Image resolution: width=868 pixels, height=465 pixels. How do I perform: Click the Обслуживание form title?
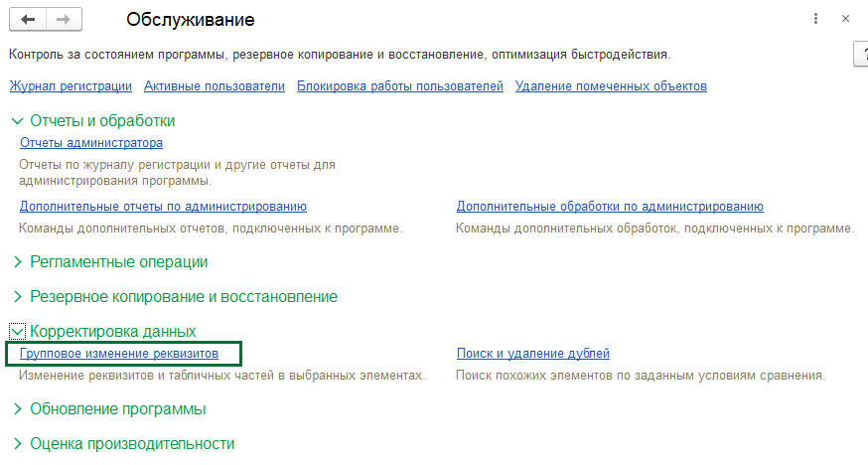point(191,20)
